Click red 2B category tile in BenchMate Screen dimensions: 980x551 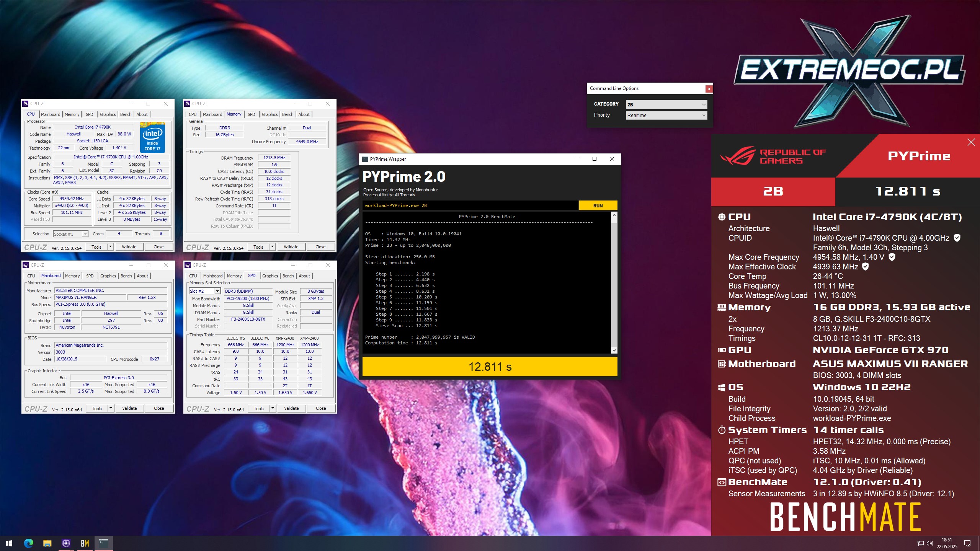[x=773, y=191]
